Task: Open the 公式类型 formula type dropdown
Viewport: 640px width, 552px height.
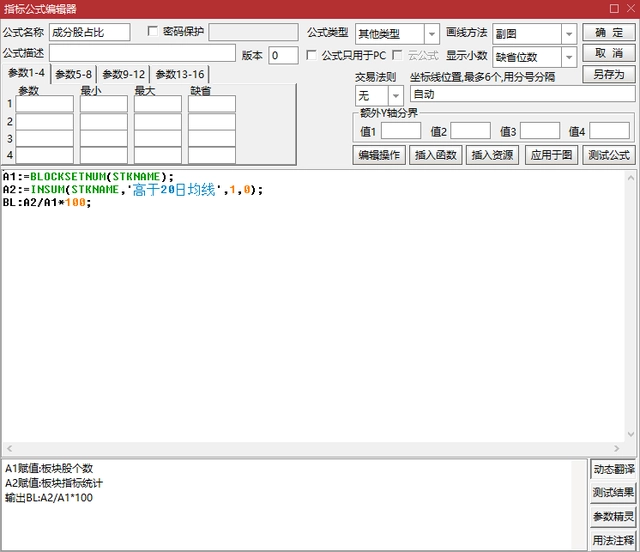Action: point(431,34)
